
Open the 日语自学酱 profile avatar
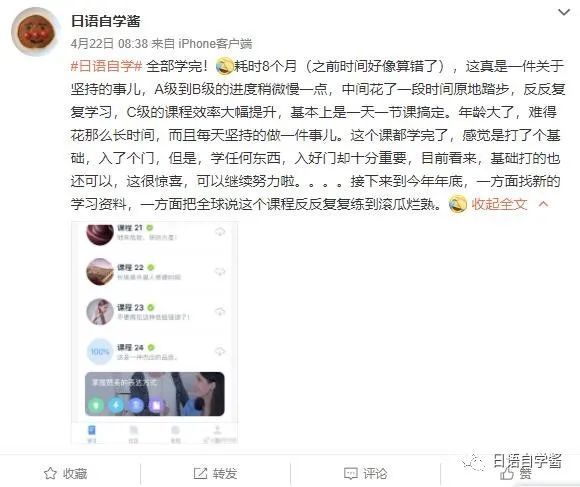point(36,32)
